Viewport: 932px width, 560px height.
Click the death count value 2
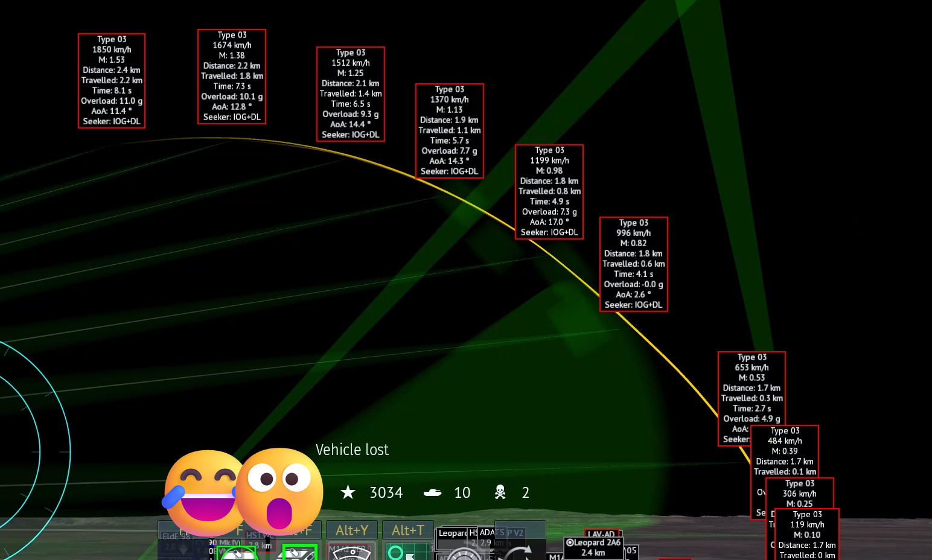(526, 493)
